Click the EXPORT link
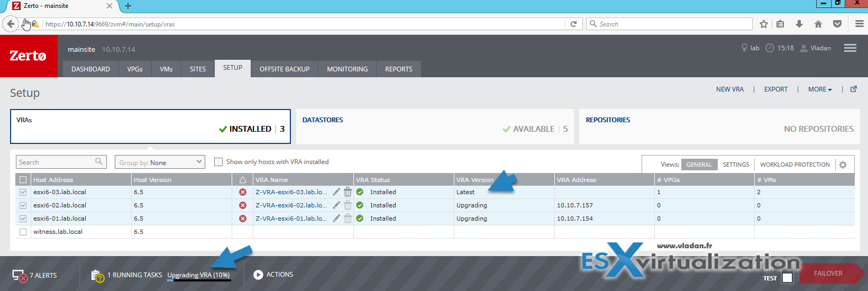 pos(776,89)
